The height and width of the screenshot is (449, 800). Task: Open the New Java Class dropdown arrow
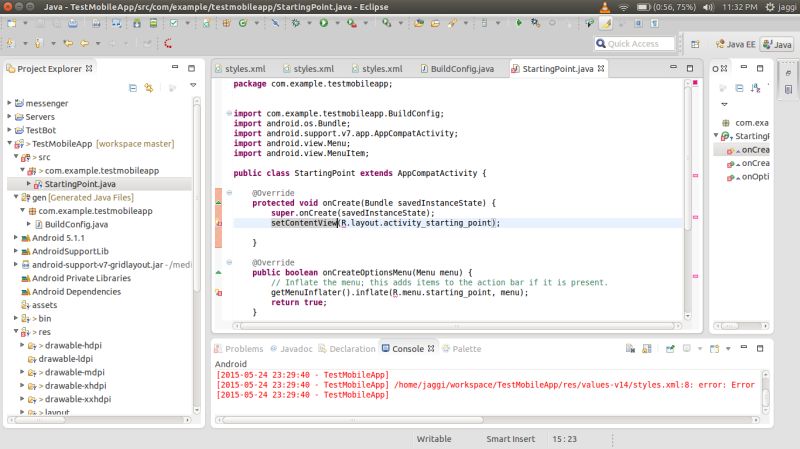point(257,23)
